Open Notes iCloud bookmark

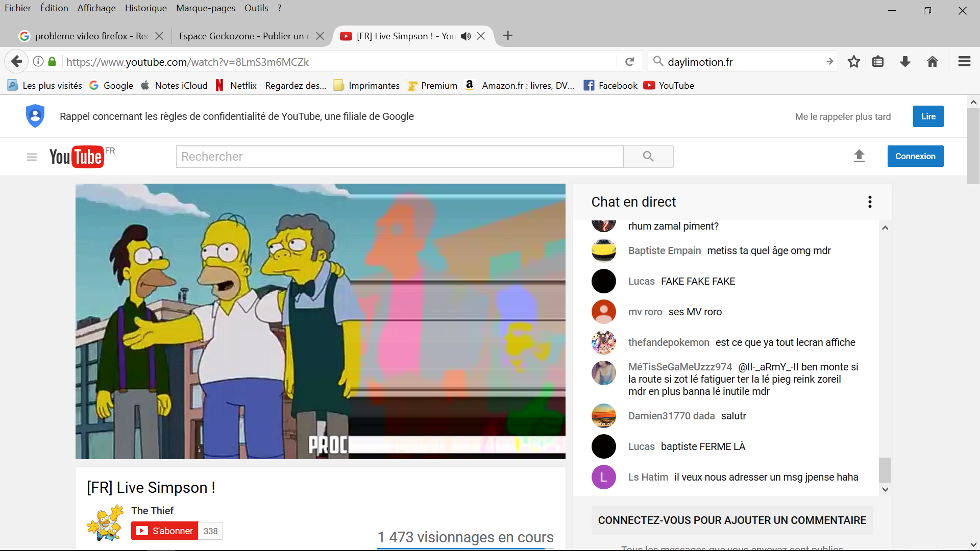(x=174, y=86)
